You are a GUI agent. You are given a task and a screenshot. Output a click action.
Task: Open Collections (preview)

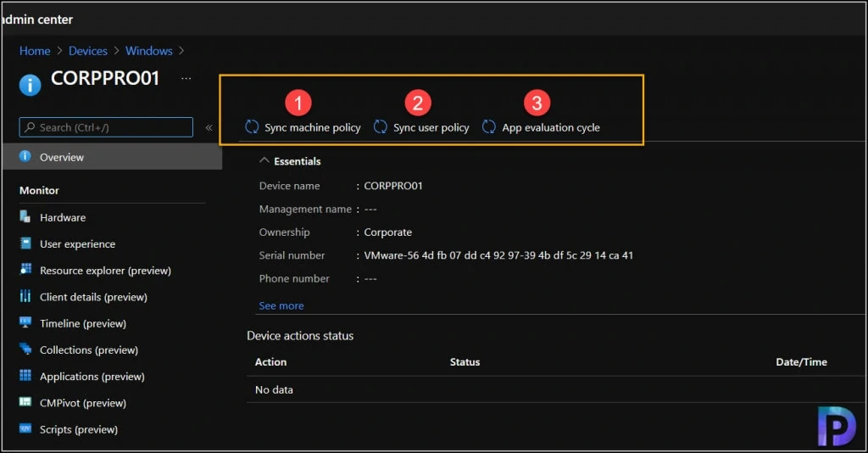(x=89, y=350)
